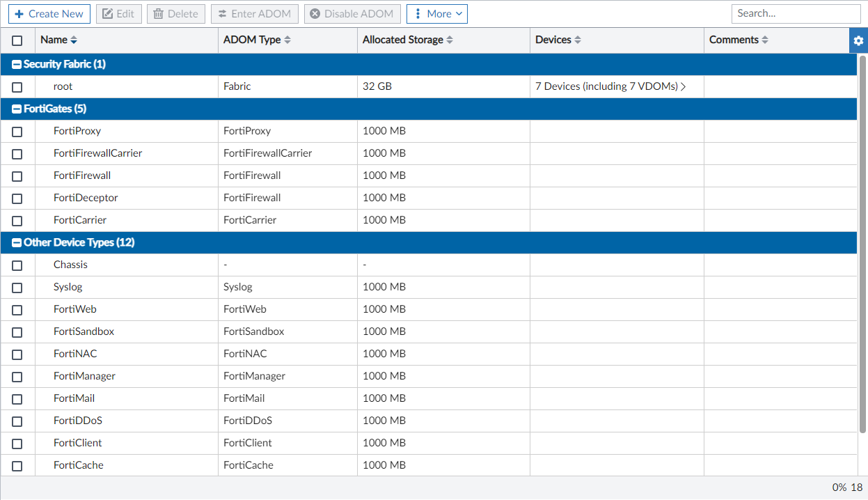
Task: Check the FortiCarrier row checkbox
Action: point(17,221)
